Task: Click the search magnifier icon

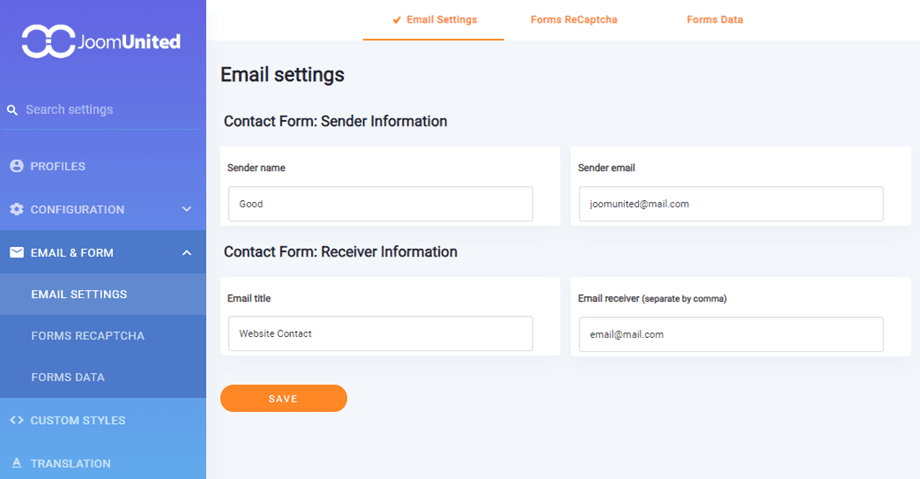Action: (x=12, y=110)
